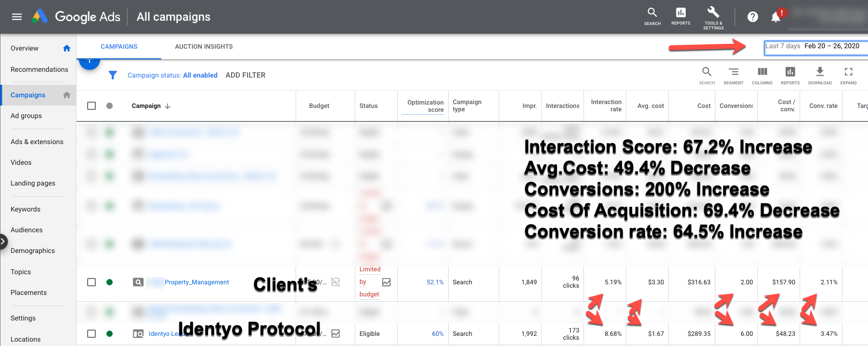Modify table Columns

[762, 76]
